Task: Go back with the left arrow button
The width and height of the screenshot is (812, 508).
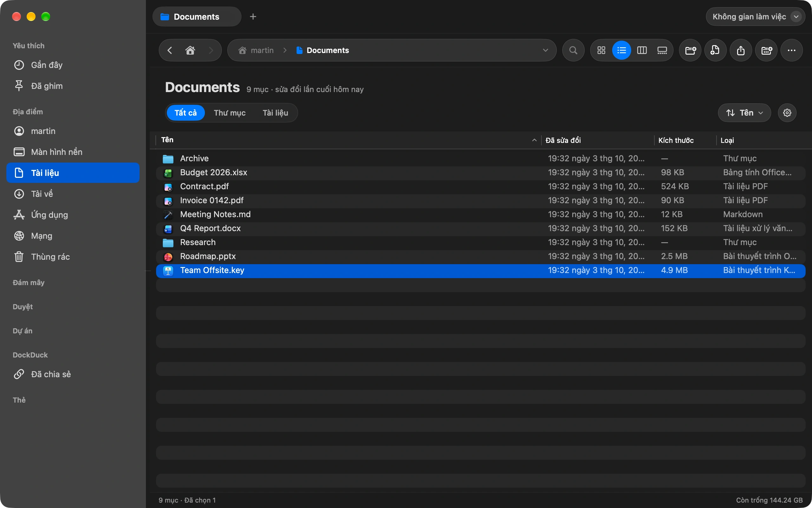Action: click(170, 50)
